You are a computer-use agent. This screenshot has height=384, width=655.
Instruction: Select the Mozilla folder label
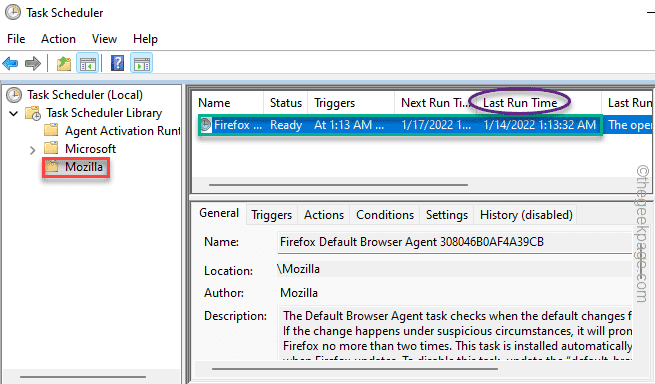[84, 167]
